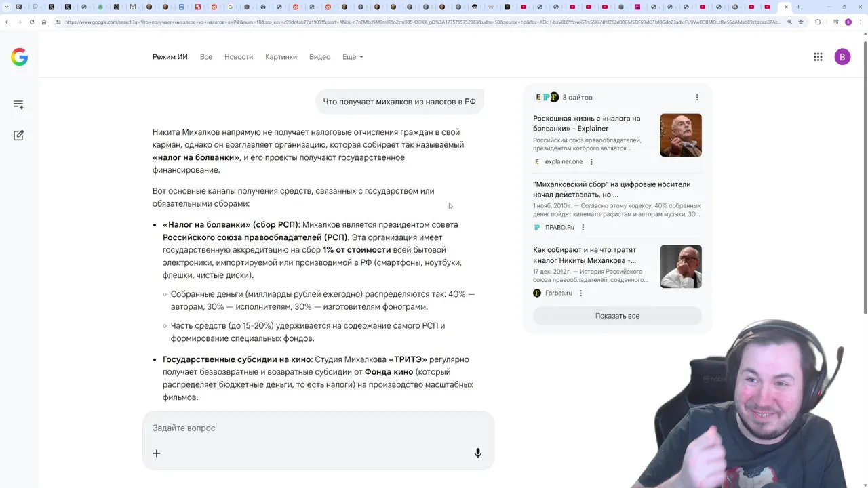Select the 'Режим ИИ' tab
868x488 pixels.
(x=170, y=57)
